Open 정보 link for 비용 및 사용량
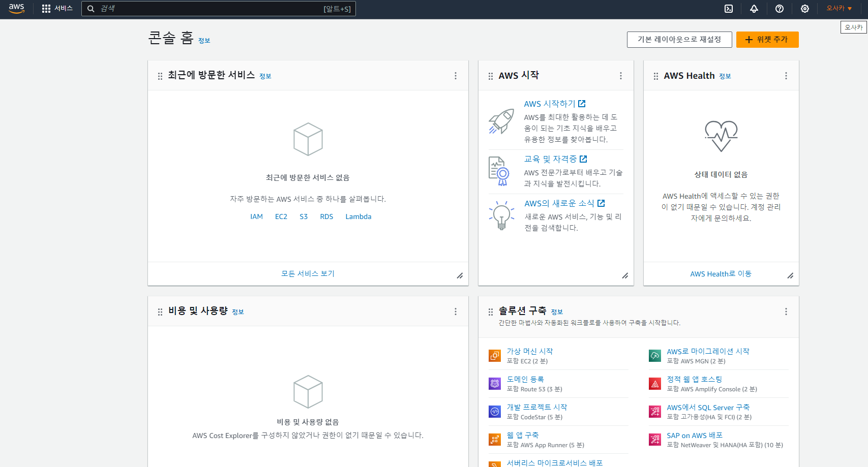The height and width of the screenshot is (467, 868). click(x=238, y=312)
